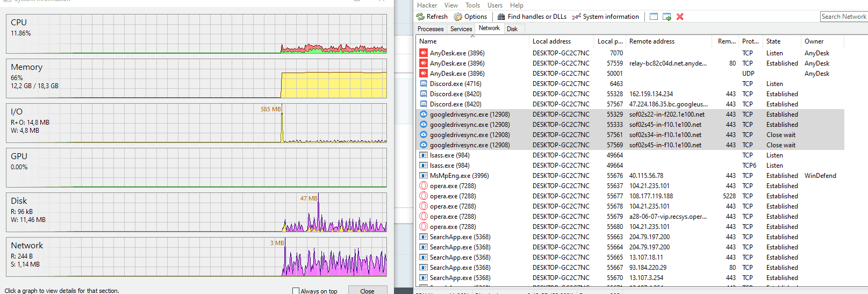The width and height of the screenshot is (868, 294).
Task: Sort by State column header
Action: pos(783,41)
